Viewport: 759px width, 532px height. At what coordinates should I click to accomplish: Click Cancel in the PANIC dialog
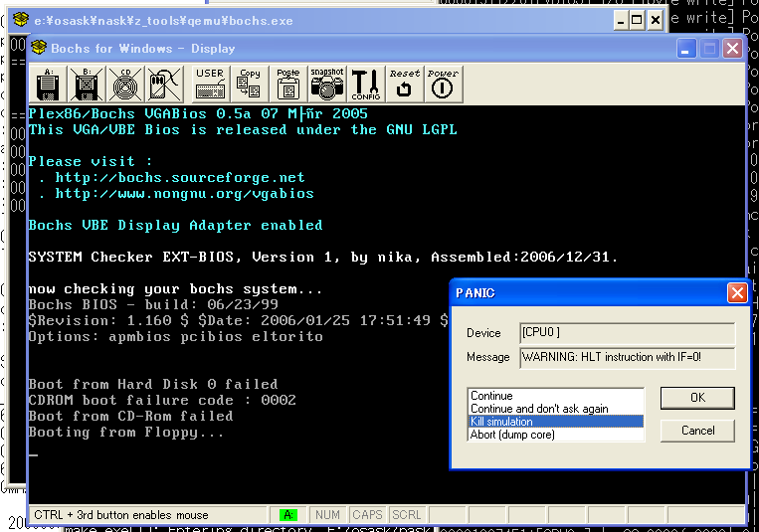click(697, 431)
